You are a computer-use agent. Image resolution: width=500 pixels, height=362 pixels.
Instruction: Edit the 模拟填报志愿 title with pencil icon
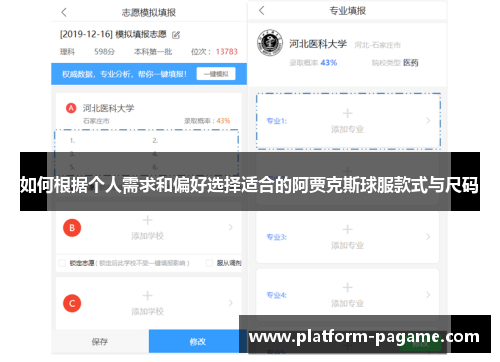click(176, 35)
